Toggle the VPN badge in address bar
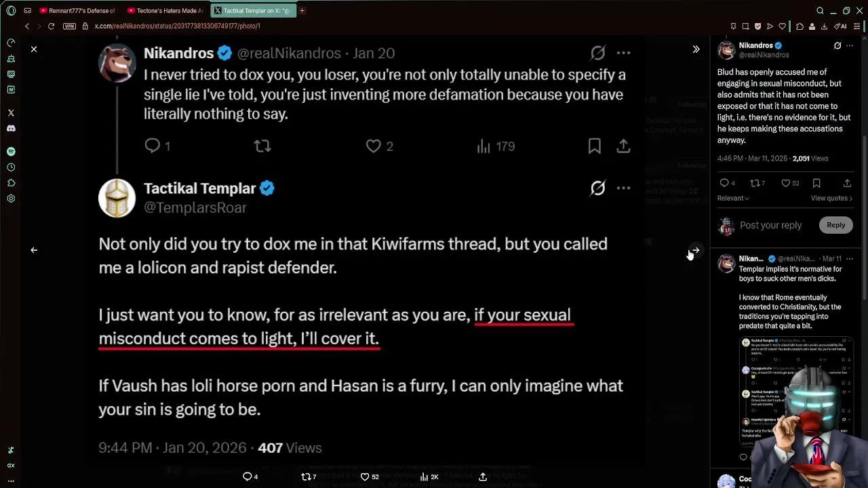 tap(69, 26)
